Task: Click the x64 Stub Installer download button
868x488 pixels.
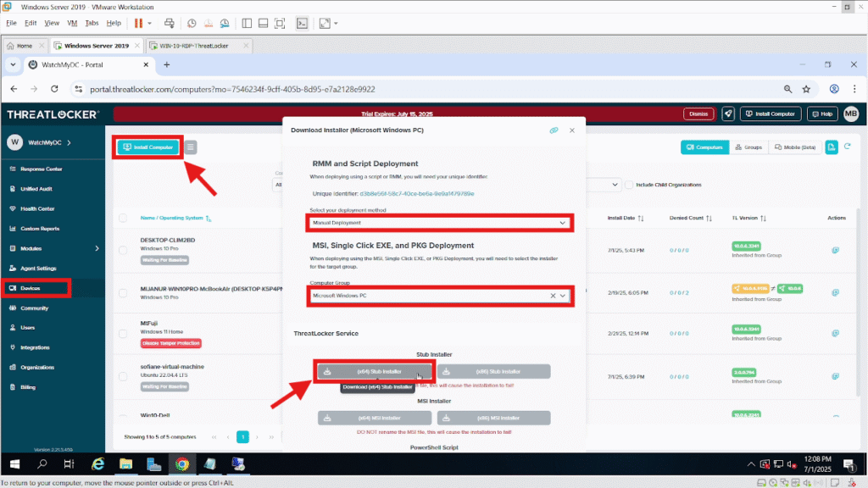Action: pos(374,371)
